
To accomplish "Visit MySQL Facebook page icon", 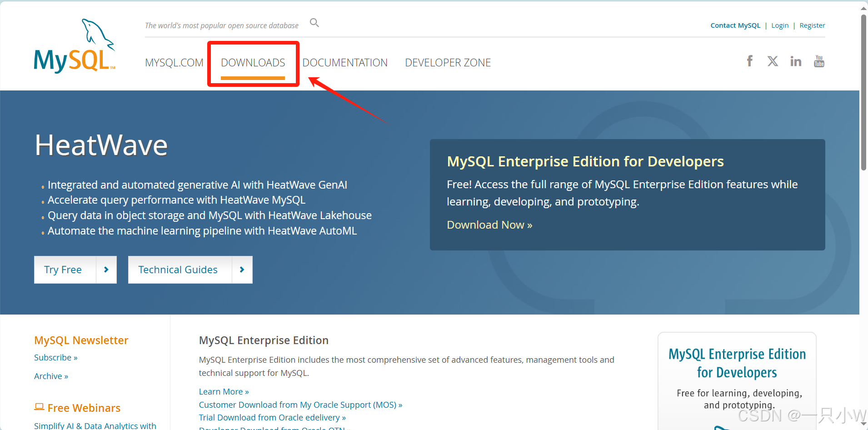I will pyautogui.click(x=750, y=61).
